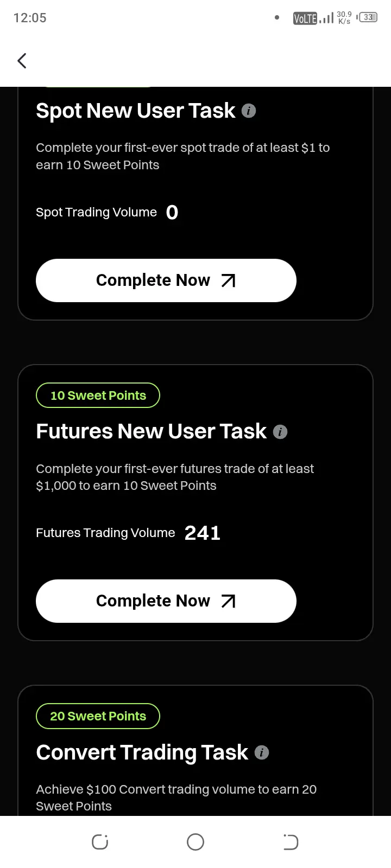Tap the first-ever futures trade description text

point(175,477)
